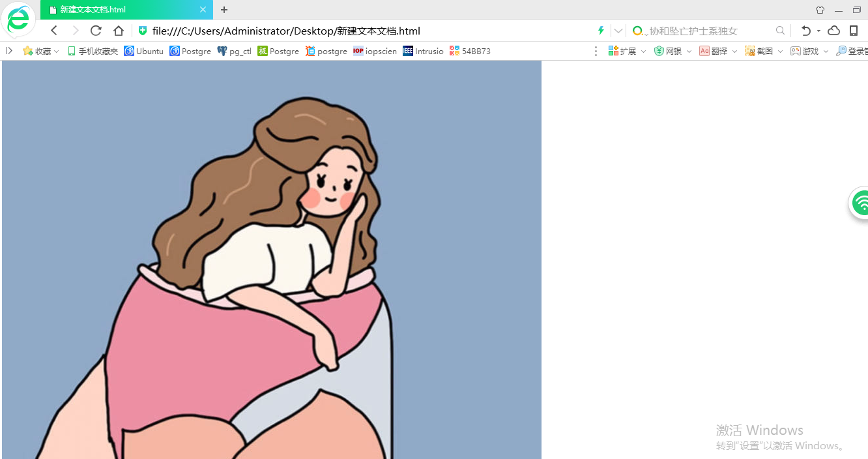
Task: Click the page-speed lightning icon in address bar
Action: [x=600, y=30]
